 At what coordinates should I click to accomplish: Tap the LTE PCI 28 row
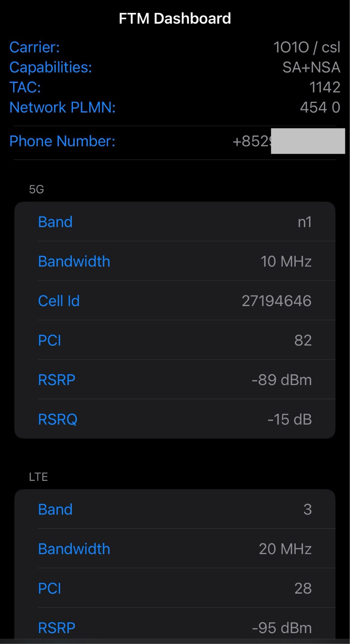(175, 588)
